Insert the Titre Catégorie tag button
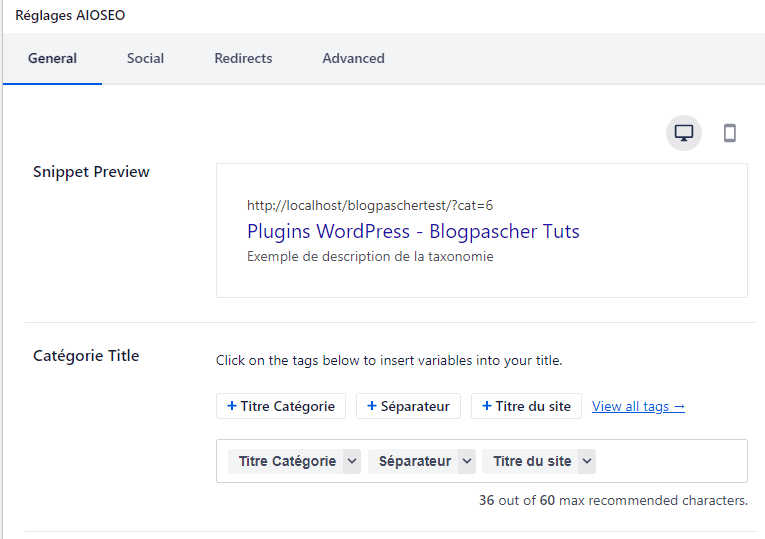765x539 pixels. [x=281, y=406]
